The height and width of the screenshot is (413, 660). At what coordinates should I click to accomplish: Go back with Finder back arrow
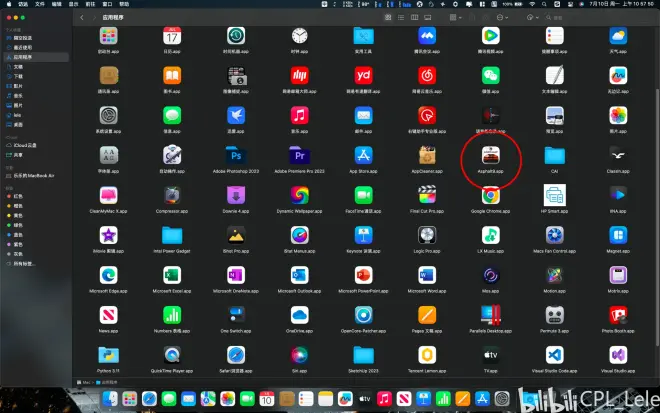click(x=81, y=18)
